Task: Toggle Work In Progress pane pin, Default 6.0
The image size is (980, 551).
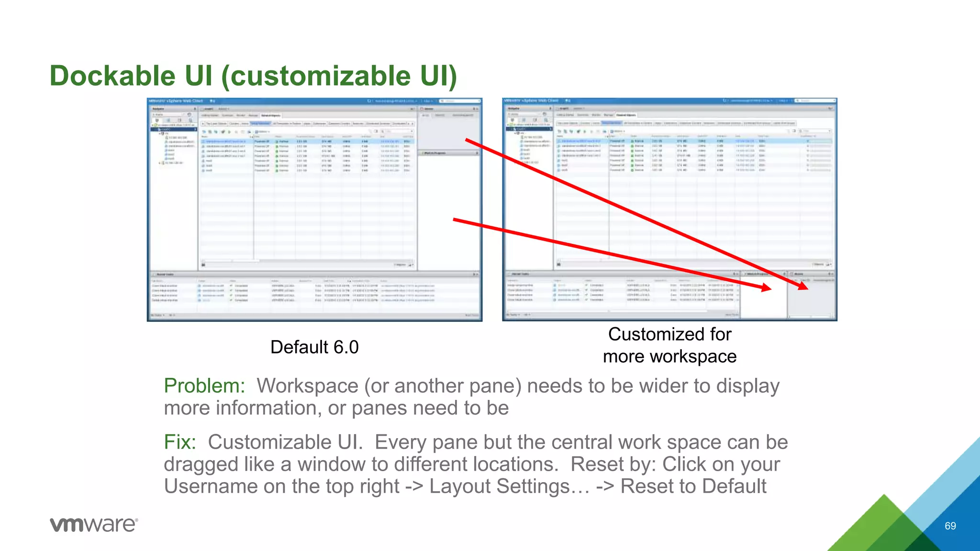Action: point(477,153)
